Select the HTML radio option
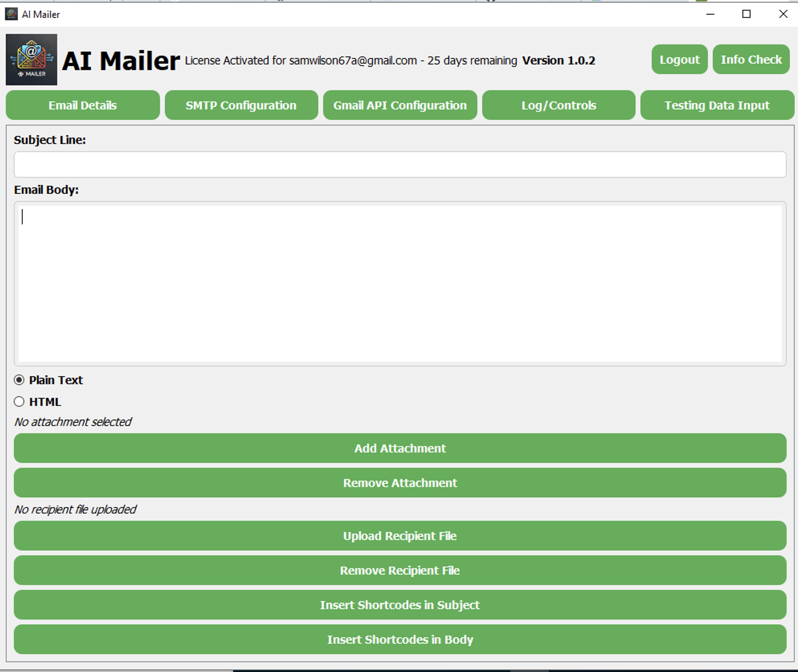 click(19, 402)
